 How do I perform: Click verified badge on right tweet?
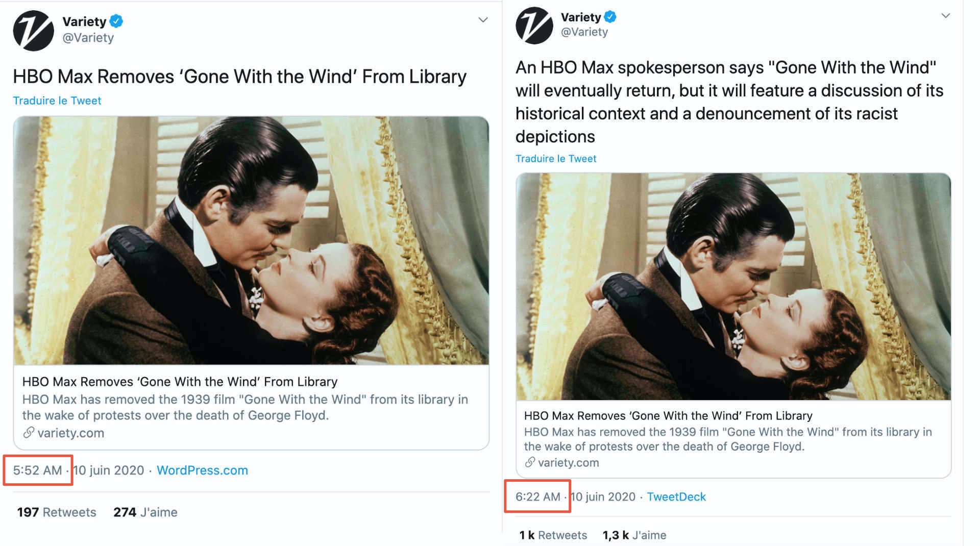point(610,17)
